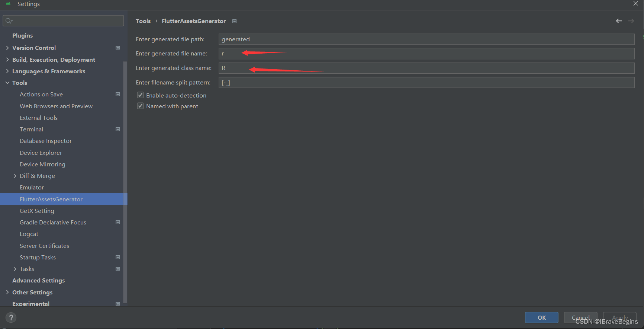The image size is (644, 329).
Task: Click FlutterAssetsGenerator breadcrumb title
Action: (194, 21)
